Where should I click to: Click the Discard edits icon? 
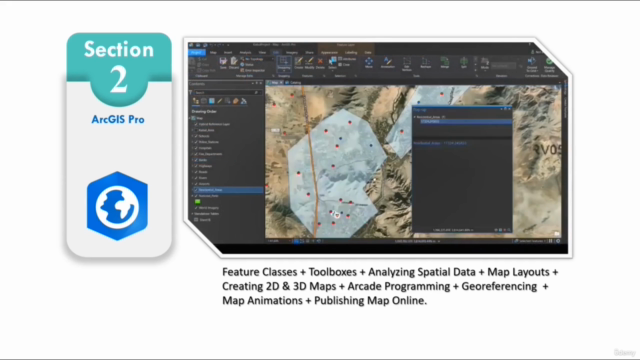(x=234, y=62)
